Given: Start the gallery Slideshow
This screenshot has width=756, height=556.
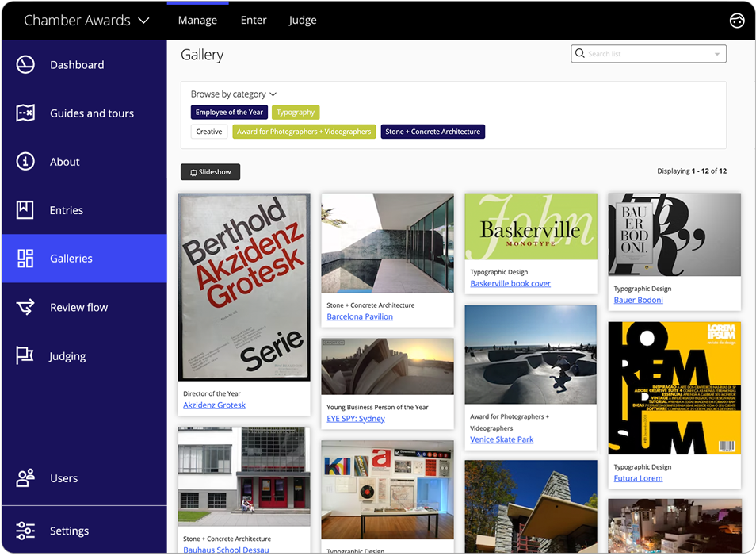Looking at the screenshot, I should (209, 171).
